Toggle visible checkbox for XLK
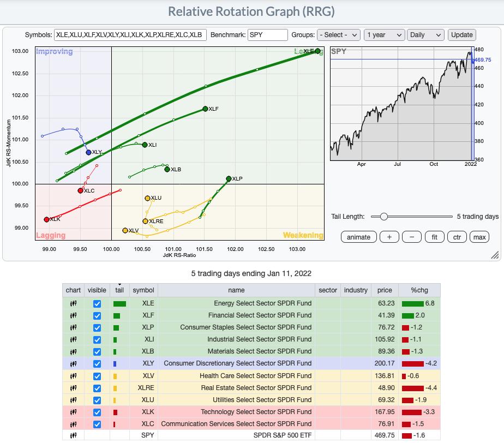The width and height of the screenshot is (504, 443). pos(97,412)
